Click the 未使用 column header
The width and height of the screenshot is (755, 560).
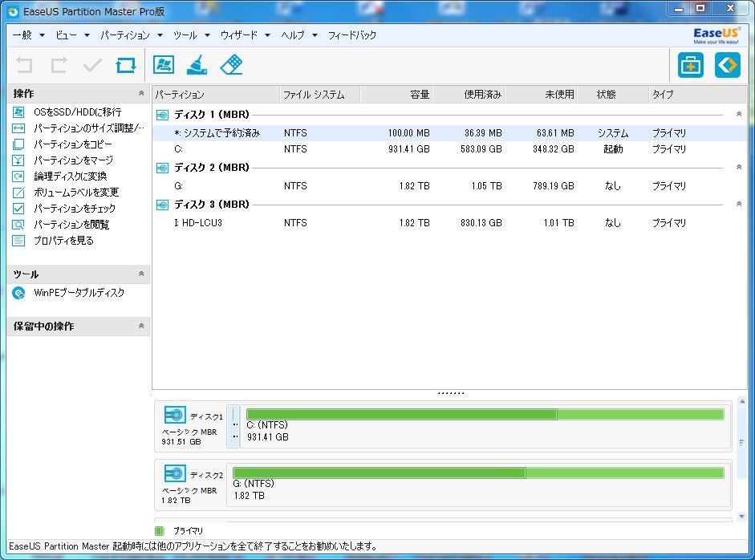pyautogui.click(x=542, y=95)
